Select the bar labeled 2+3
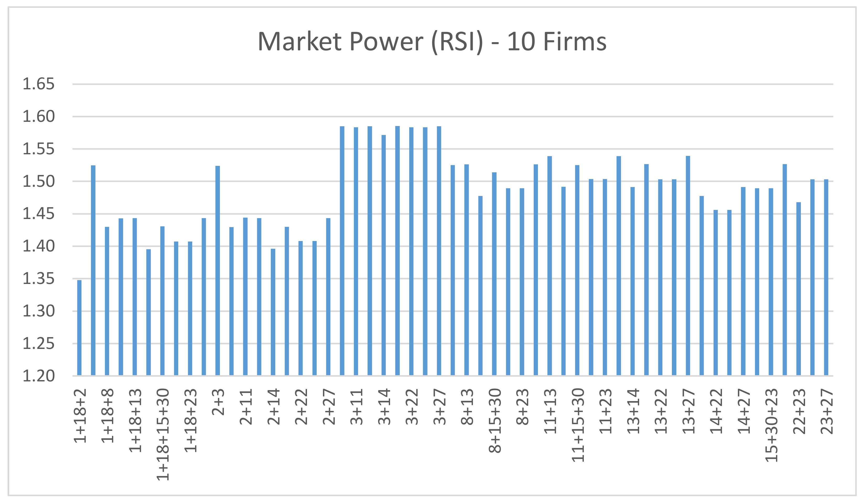863x504 pixels. point(218,270)
